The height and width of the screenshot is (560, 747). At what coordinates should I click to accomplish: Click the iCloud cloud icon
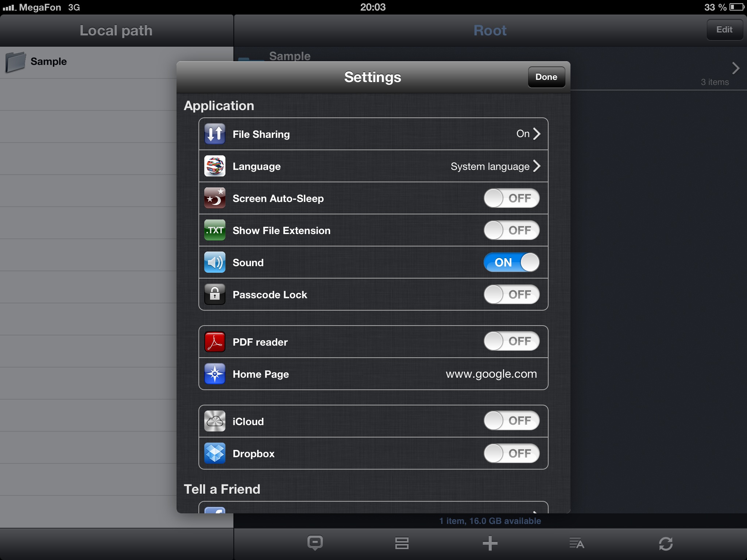215,421
